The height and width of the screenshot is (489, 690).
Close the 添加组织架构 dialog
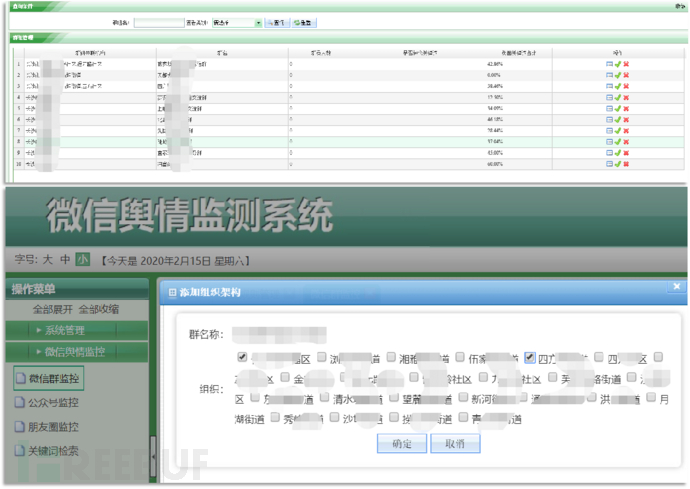[x=677, y=287]
